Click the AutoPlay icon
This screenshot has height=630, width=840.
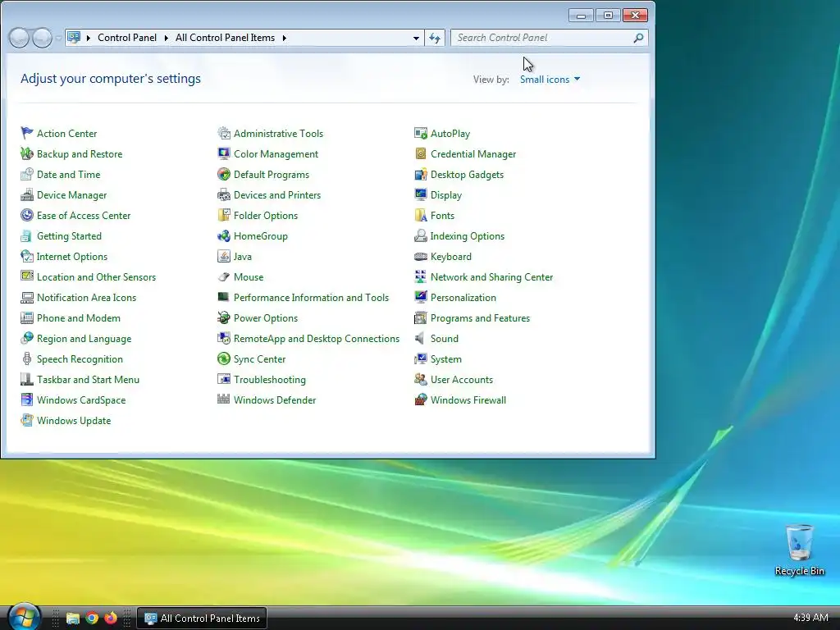click(x=421, y=133)
